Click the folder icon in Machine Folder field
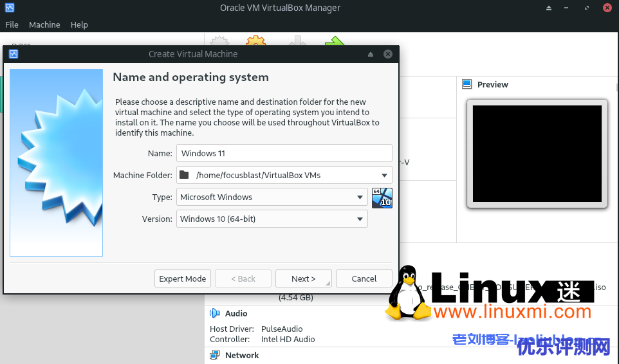This screenshot has width=619, height=364. click(185, 175)
